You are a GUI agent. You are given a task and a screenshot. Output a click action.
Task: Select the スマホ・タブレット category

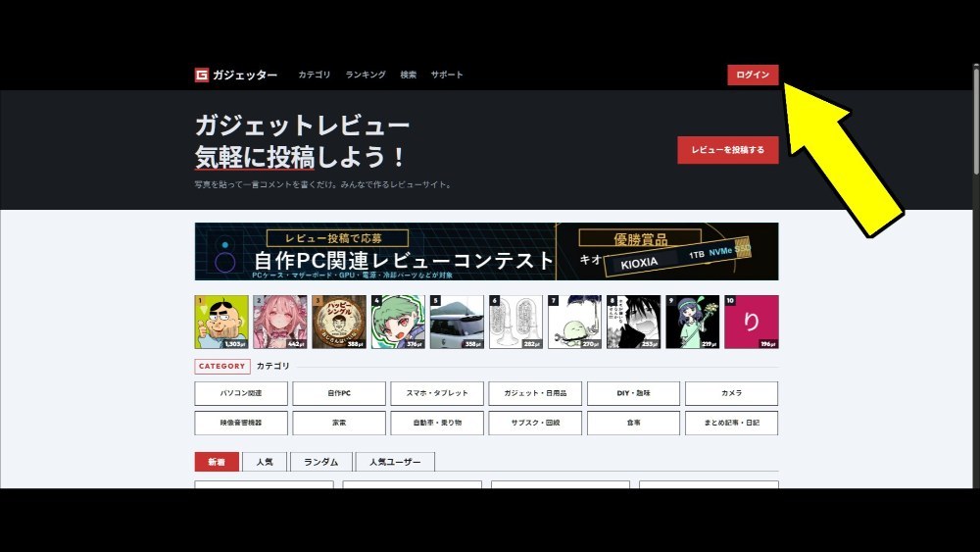tap(437, 393)
